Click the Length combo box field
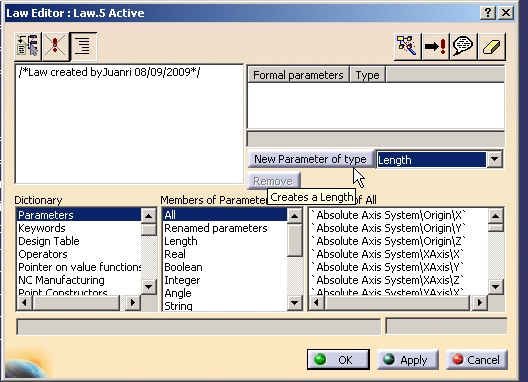The image size is (528, 382). pyautogui.click(x=431, y=160)
